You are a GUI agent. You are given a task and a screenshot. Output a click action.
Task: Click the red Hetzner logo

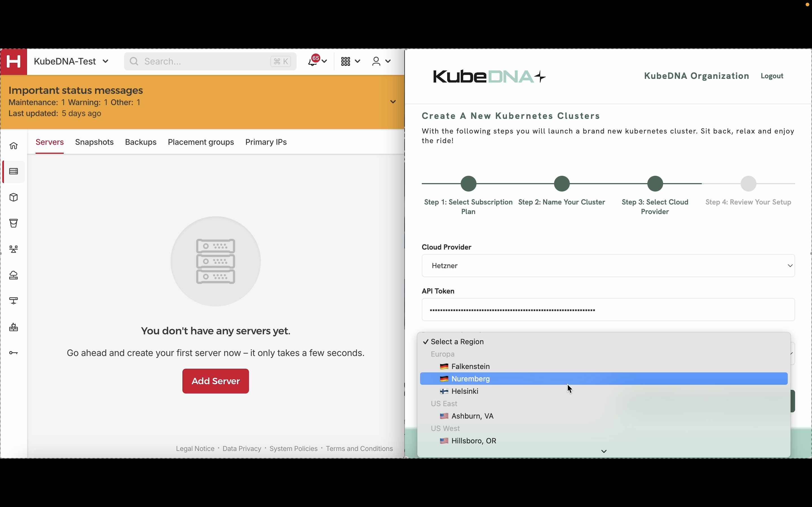[14, 62]
